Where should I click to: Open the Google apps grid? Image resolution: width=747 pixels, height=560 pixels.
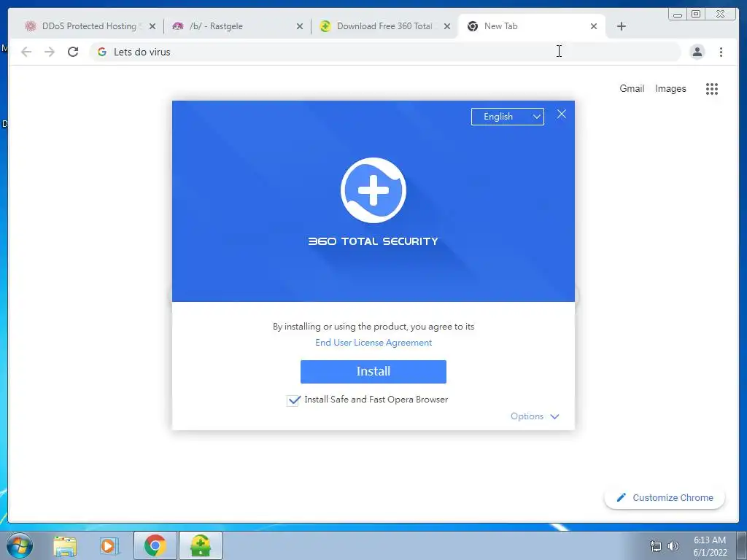[x=712, y=89]
